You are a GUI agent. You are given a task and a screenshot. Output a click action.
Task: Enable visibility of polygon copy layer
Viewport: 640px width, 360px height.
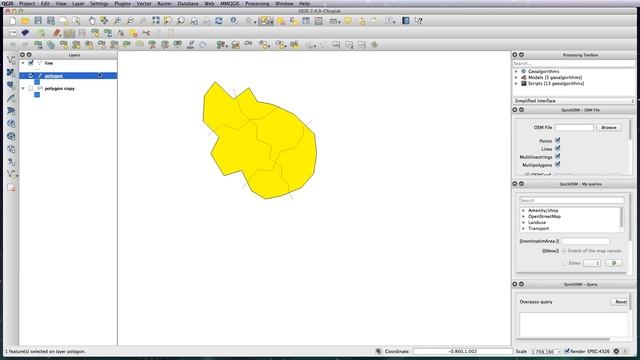(x=31, y=88)
